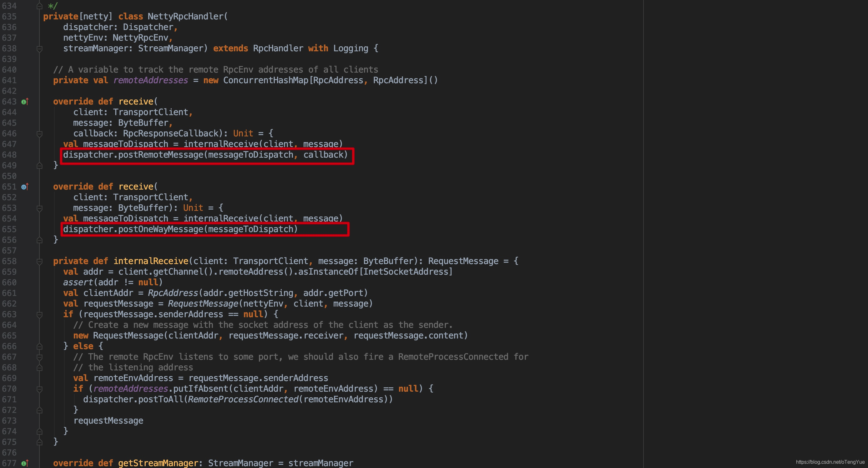
Task: Click the italic RequestMessage call on line 662
Action: click(x=203, y=304)
